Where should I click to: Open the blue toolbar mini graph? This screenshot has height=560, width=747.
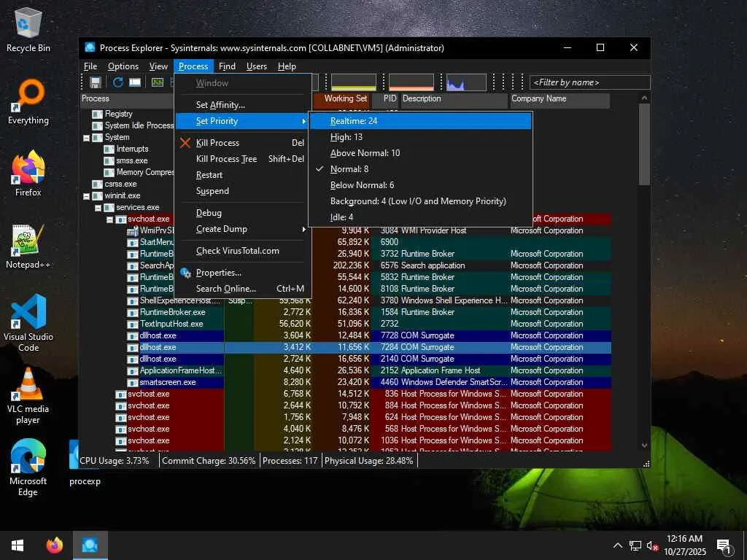tap(466, 82)
